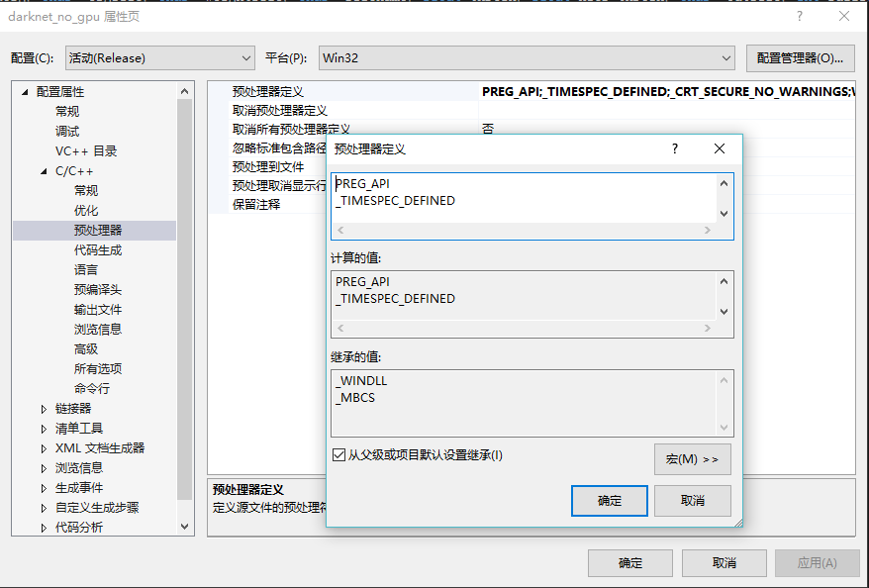Image resolution: width=869 pixels, height=588 pixels.
Task: Close the 预处理器定义 dialog with X
Action: (x=720, y=148)
